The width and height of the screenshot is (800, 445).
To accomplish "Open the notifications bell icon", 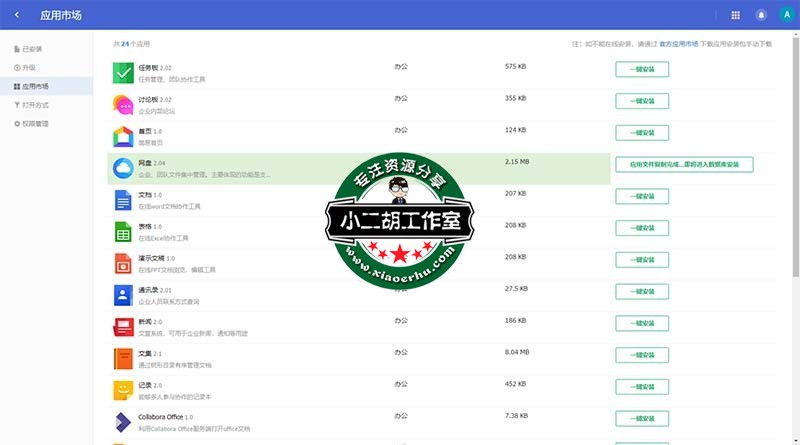I will point(761,15).
